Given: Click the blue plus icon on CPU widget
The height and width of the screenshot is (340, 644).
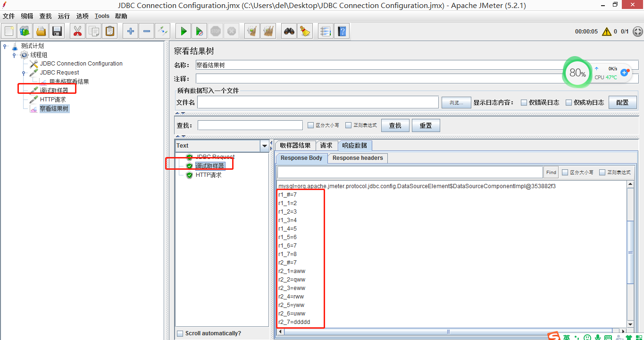Looking at the screenshot, I should point(625,73).
